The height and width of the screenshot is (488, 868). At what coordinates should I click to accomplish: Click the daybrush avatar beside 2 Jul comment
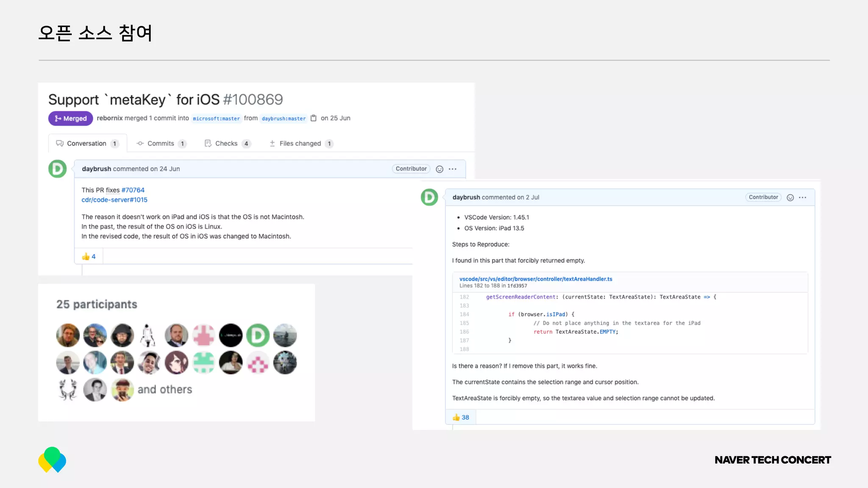pos(429,197)
